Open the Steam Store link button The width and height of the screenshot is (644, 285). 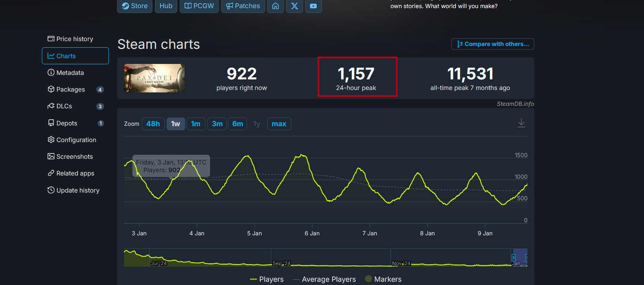135,6
